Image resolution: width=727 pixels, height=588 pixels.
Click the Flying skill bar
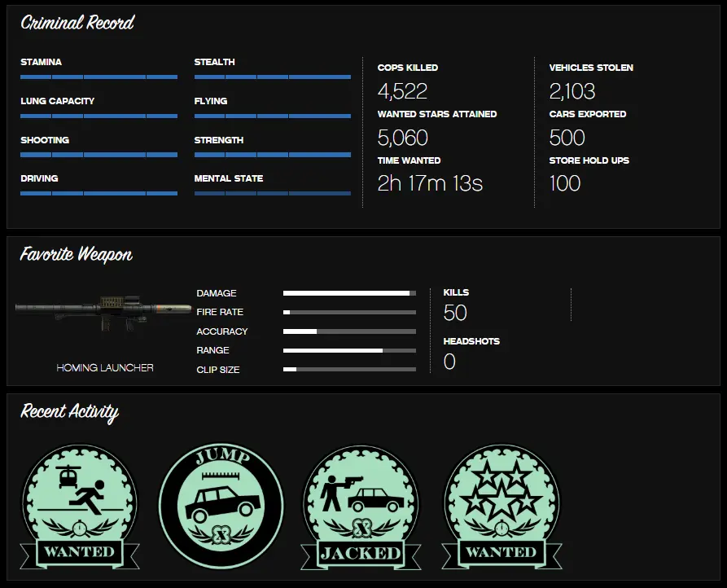pyautogui.click(x=273, y=116)
